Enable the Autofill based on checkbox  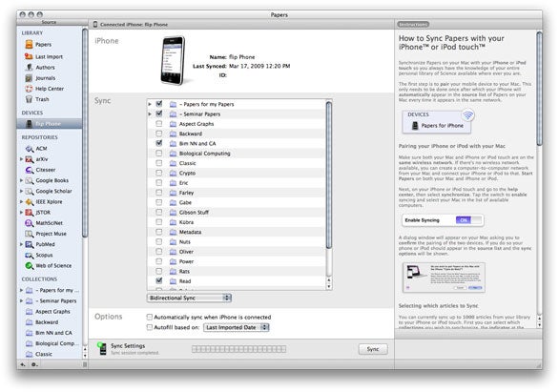pyautogui.click(x=150, y=327)
